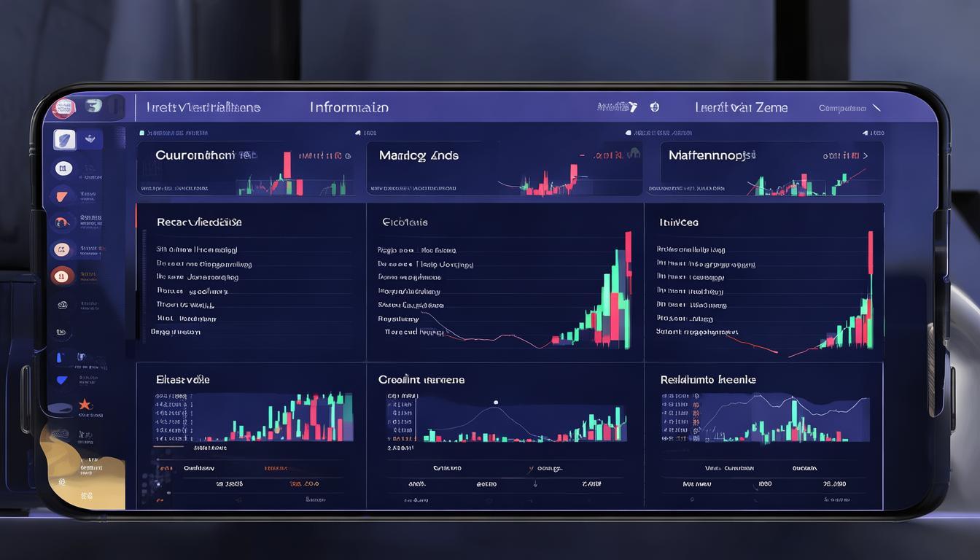Select the blue shield icon in sidebar

pyautogui.click(x=62, y=380)
